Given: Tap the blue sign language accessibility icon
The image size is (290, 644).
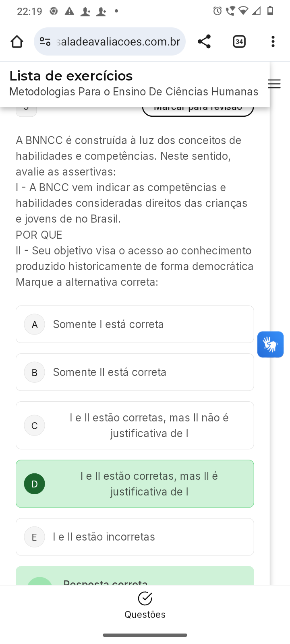Looking at the screenshot, I should pyautogui.click(x=270, y=345).
